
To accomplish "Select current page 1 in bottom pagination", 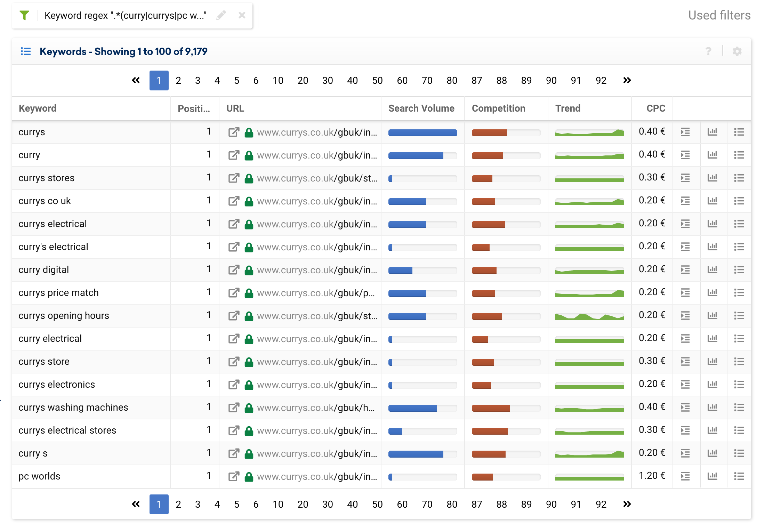I will 159,505.
